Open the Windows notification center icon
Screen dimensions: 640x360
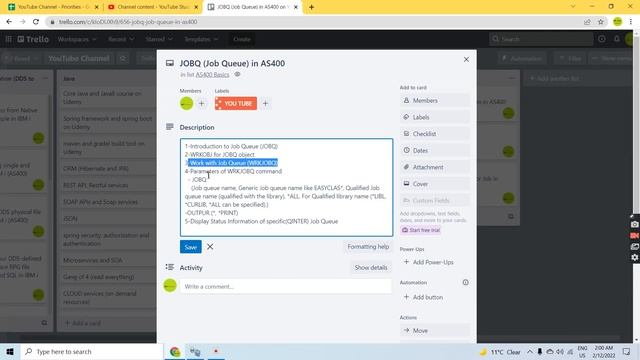tap(627, 351)
